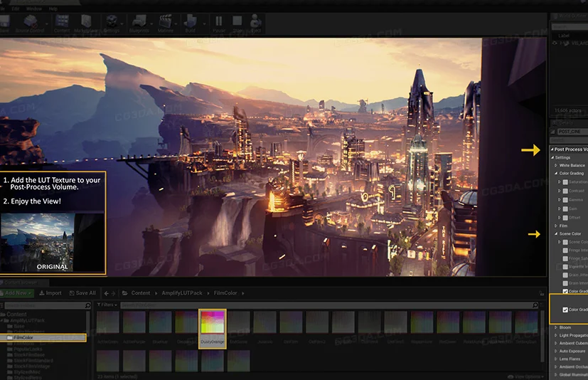Screen dimensions: 588x380
Task: Open the Edit menu
Action: (x=16, y=9)
